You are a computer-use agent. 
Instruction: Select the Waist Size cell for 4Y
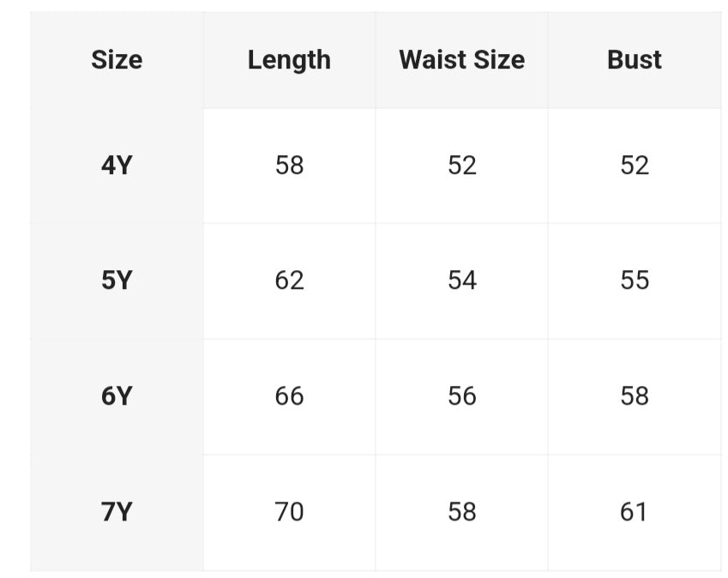(x=461, y=165)
